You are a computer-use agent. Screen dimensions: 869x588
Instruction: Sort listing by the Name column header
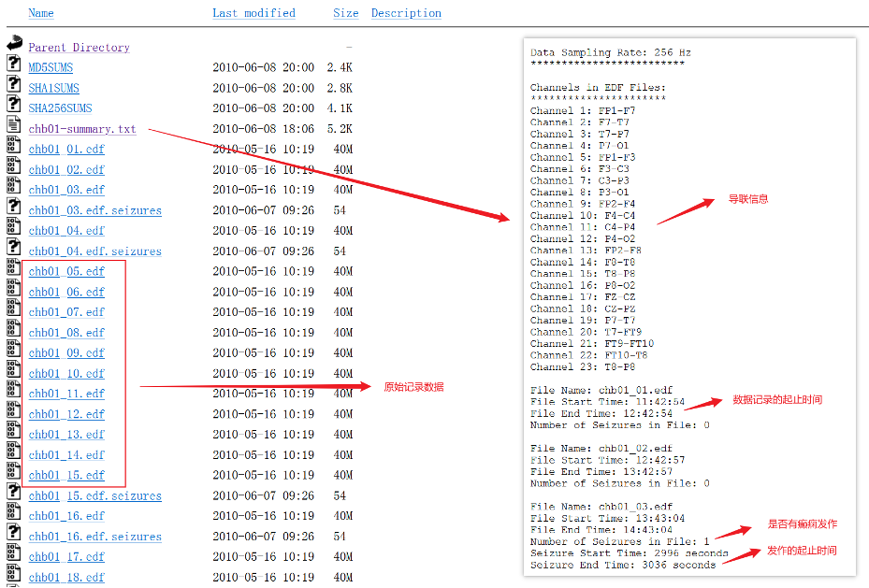point(41,13)
